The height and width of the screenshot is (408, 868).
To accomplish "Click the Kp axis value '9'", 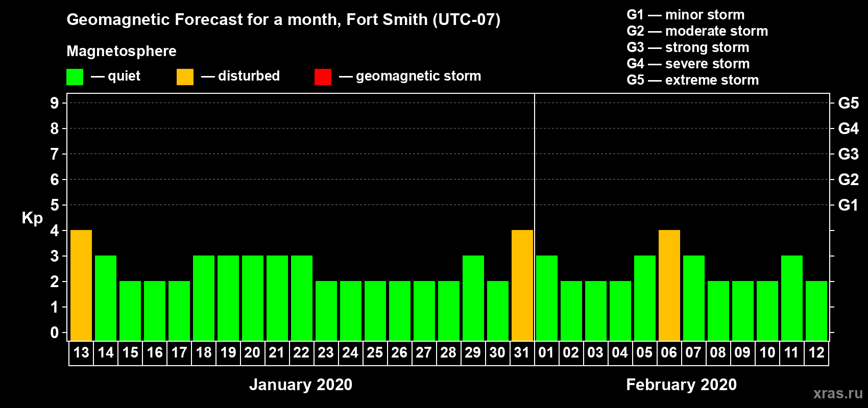I will (x=55, y=103).
